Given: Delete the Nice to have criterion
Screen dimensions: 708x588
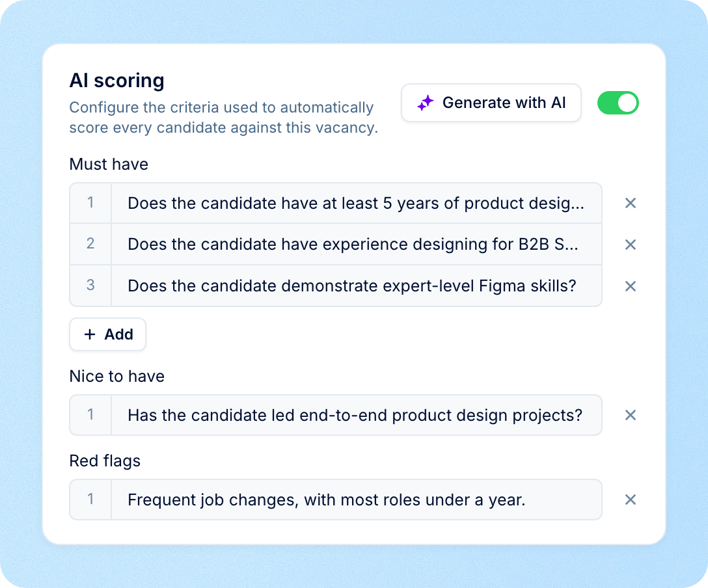Looking at the screenshot, I should [631, 415].
